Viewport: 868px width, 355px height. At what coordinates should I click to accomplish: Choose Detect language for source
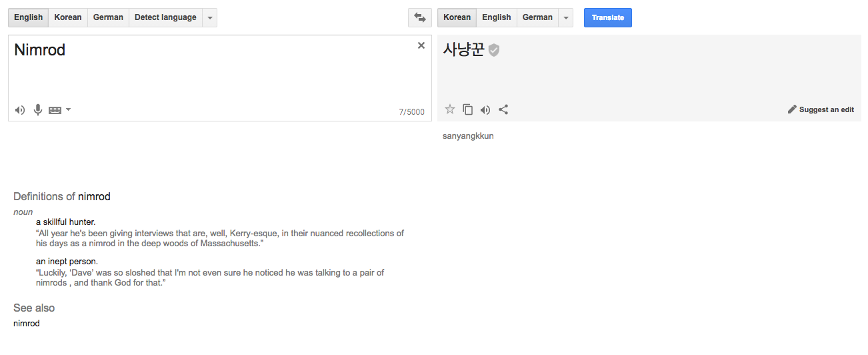coord(165,17)
